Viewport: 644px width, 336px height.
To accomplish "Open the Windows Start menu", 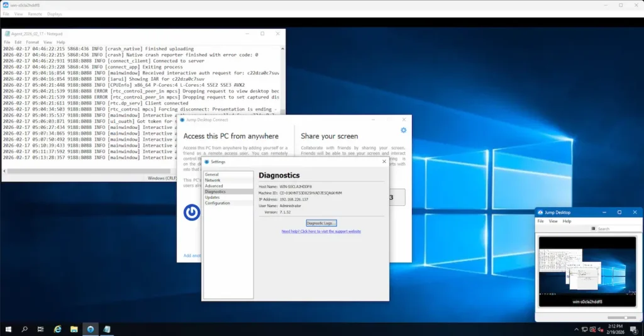I will pos(8,329).
